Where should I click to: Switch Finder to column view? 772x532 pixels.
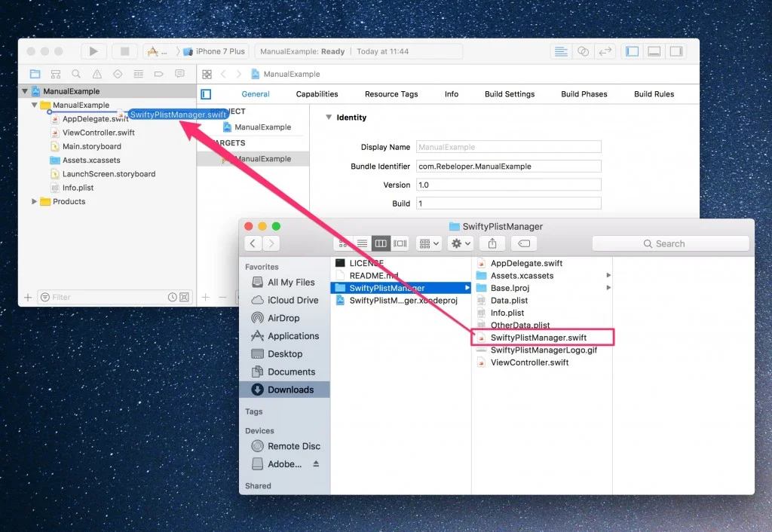(381, 243)
